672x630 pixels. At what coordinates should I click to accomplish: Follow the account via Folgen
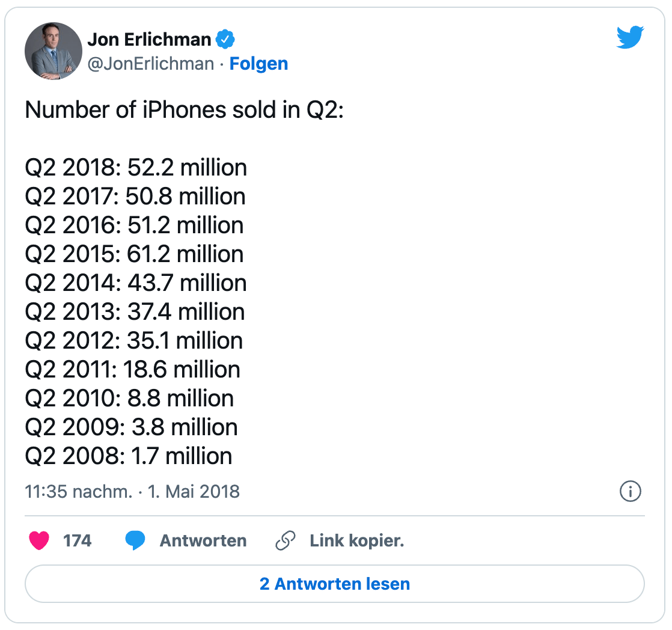pyautogui.click(x=259, y=64)
